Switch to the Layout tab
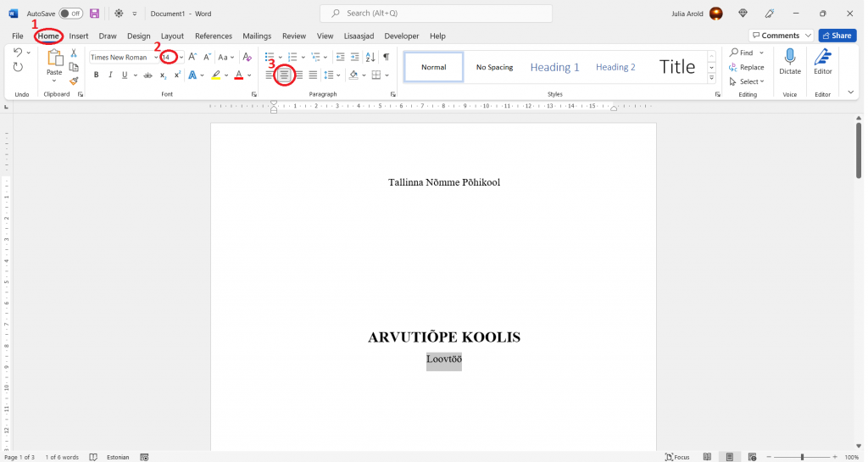This screenshot has width=868, height=462. (x=172, y=36)
